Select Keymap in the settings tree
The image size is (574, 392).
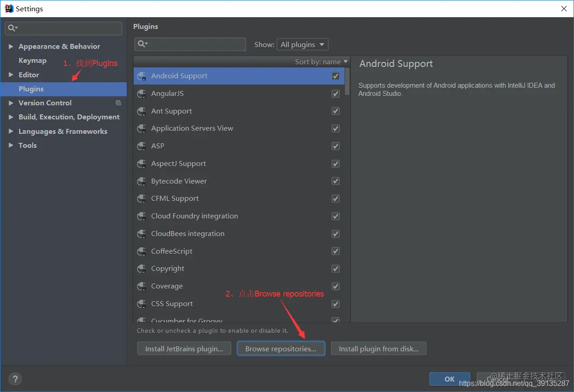32,61
